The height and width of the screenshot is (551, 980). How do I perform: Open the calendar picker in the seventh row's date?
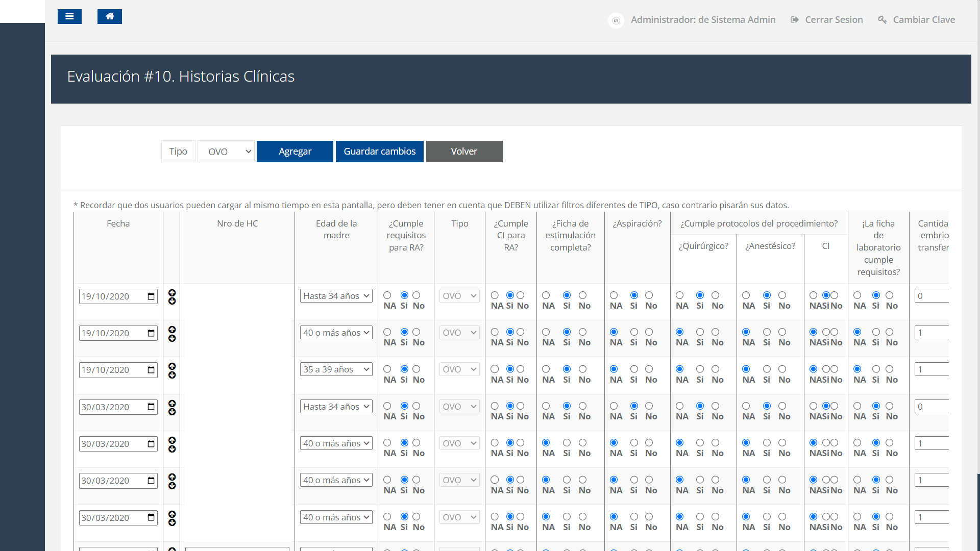[x=151, y=518]
